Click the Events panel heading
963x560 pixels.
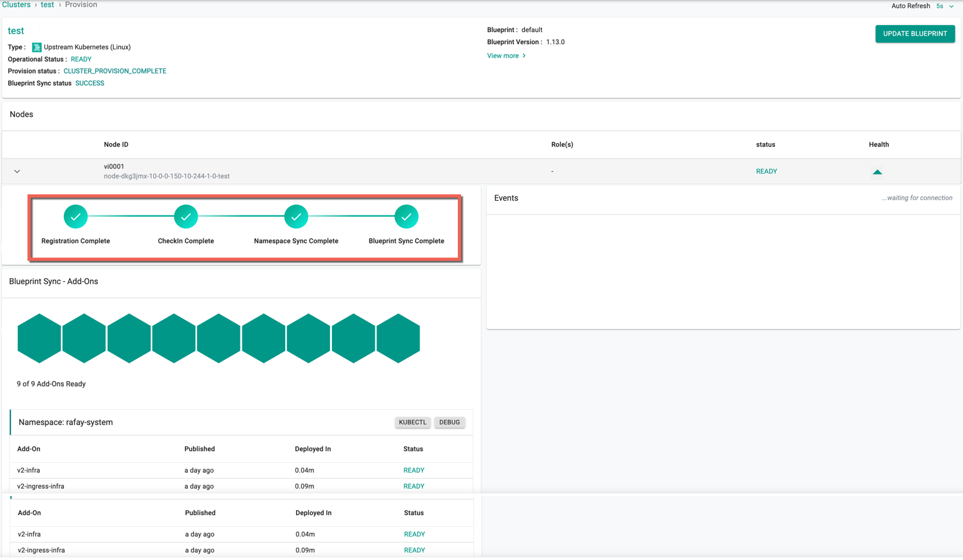pos(506,198)
